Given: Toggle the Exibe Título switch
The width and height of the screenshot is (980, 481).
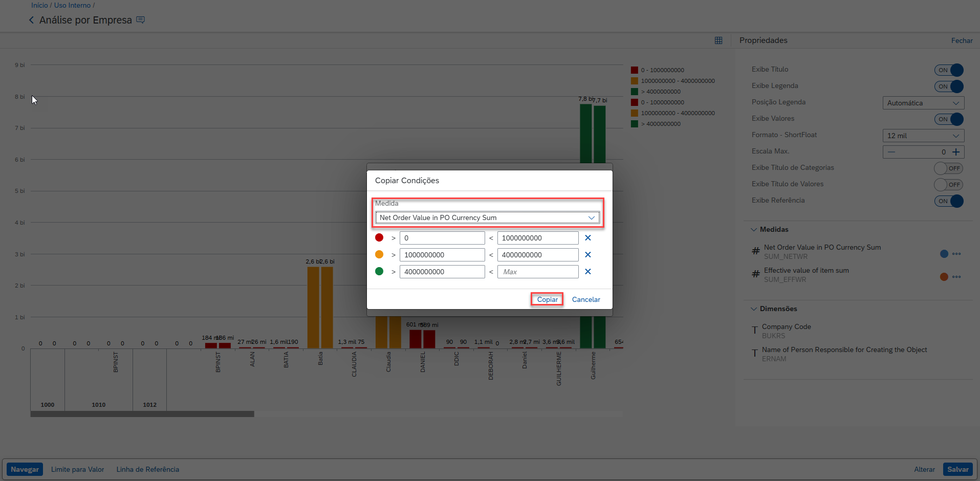Looking at the screenshot, I should point(949,70).
